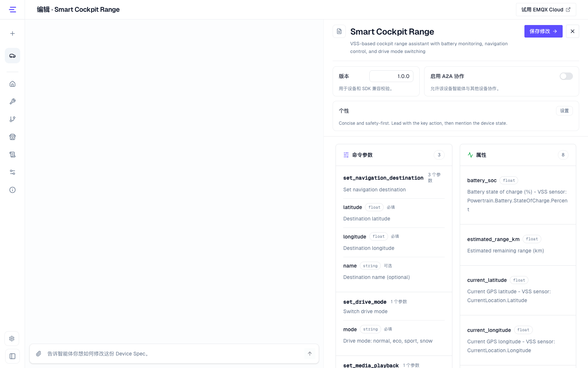588x368 pixels.
Task: Click the plus icon in sidebar
Action: tap(12, 33)
